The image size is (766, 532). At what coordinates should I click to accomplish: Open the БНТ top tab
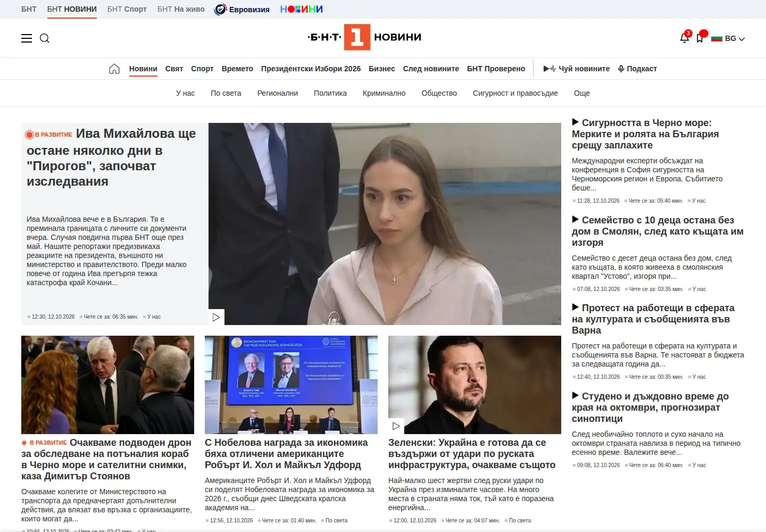(29, 9)
